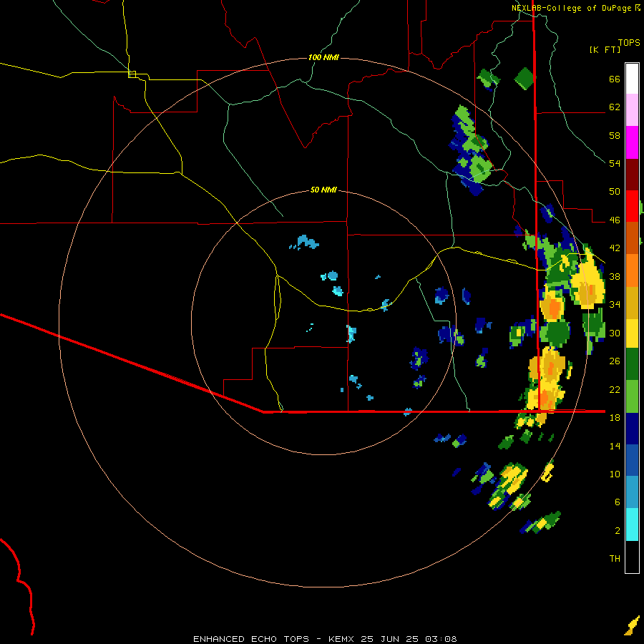Click the '58' legend value
The height and width of the screenshot is (644, 644).
point(615,135)
